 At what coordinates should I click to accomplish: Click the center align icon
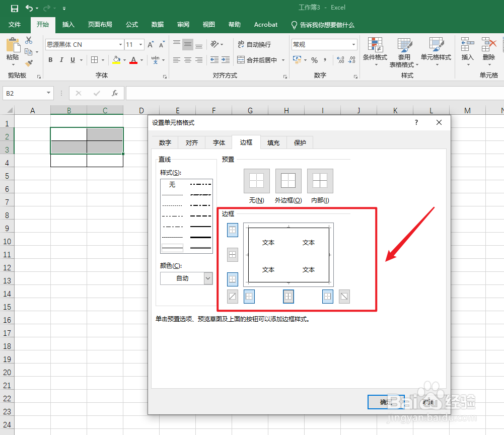(x=188, y=60)
